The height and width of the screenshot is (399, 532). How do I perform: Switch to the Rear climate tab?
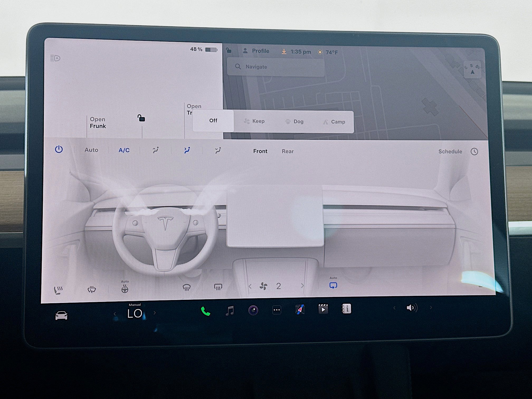[287, 151]
